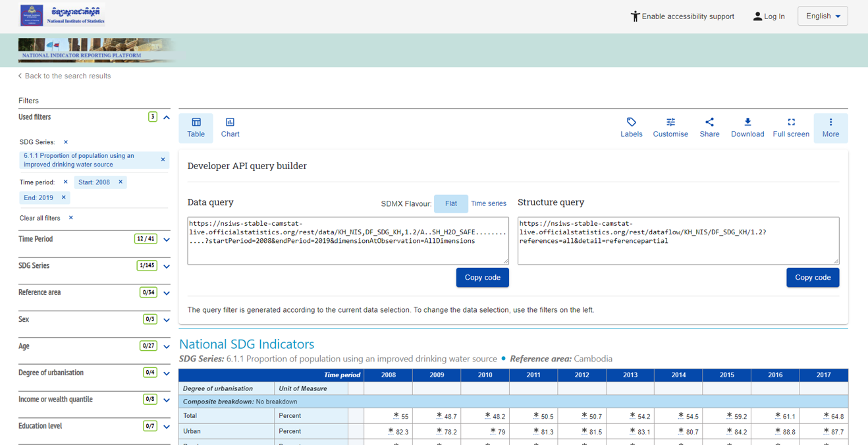Select Time series SDMX flavour
The width and height of the screenshot is (868, 445).
click(x=488, y=203)
